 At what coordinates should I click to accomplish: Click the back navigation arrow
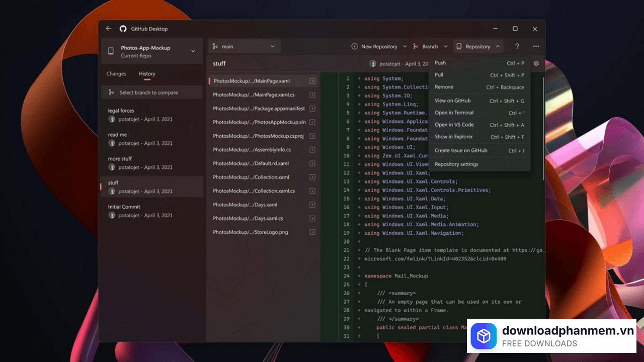[x=109, y=29]
